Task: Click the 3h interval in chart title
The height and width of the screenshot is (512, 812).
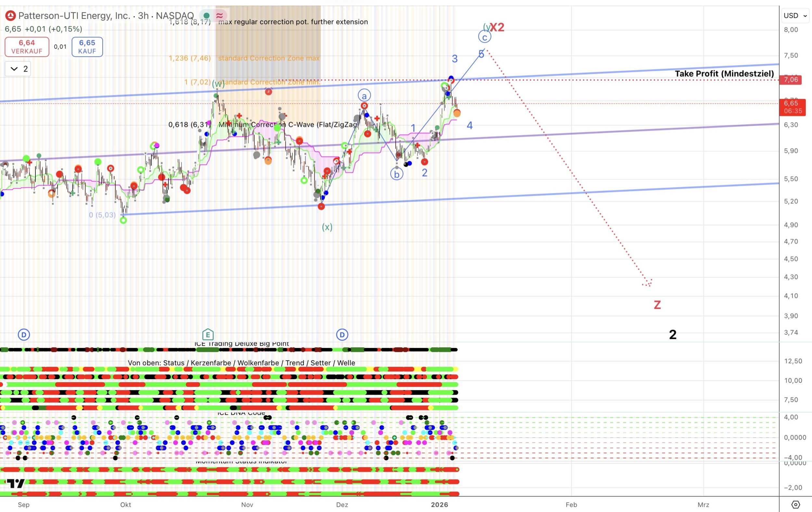Action: (x=143, y=16)
